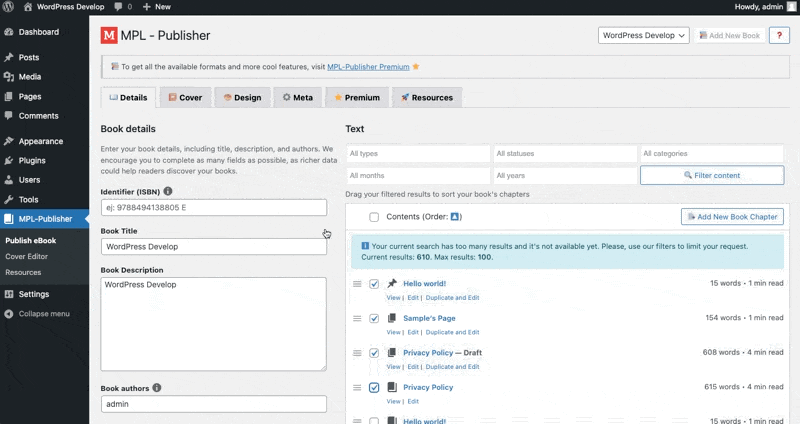Click the comments bubble in admin bar
Image resolution: width=800 pixels, height=424 pixels.
(122, 7)
